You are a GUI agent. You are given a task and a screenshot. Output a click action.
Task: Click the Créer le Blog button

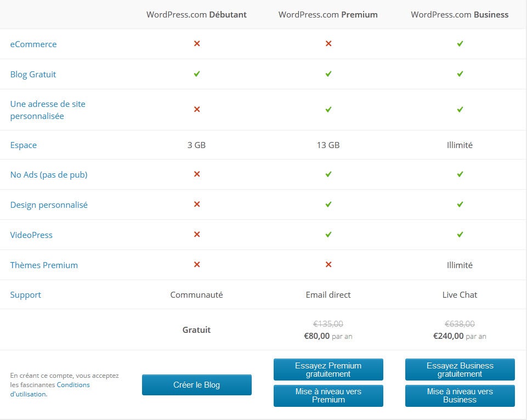[x=196, y=385]
